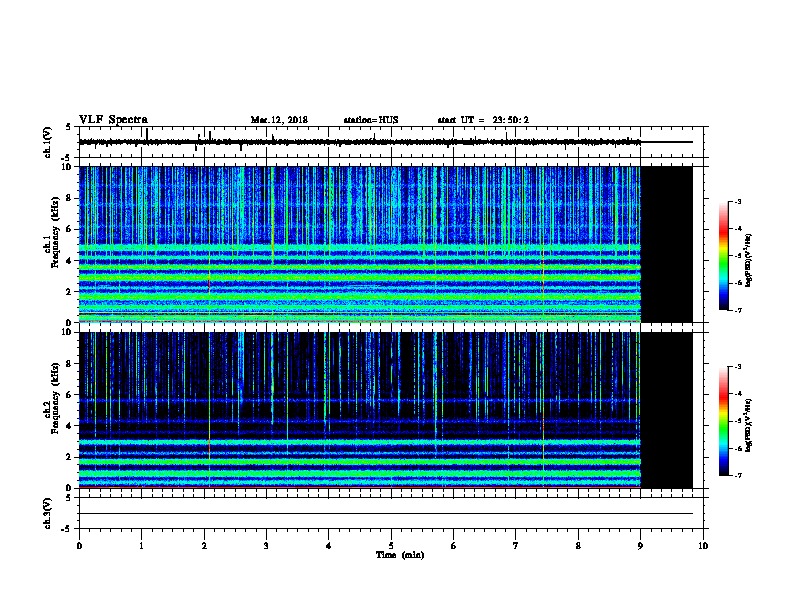Select the date text "Mar.12, 2018"
The height and width of the screenshot is (612, 792).
(279, 120)
